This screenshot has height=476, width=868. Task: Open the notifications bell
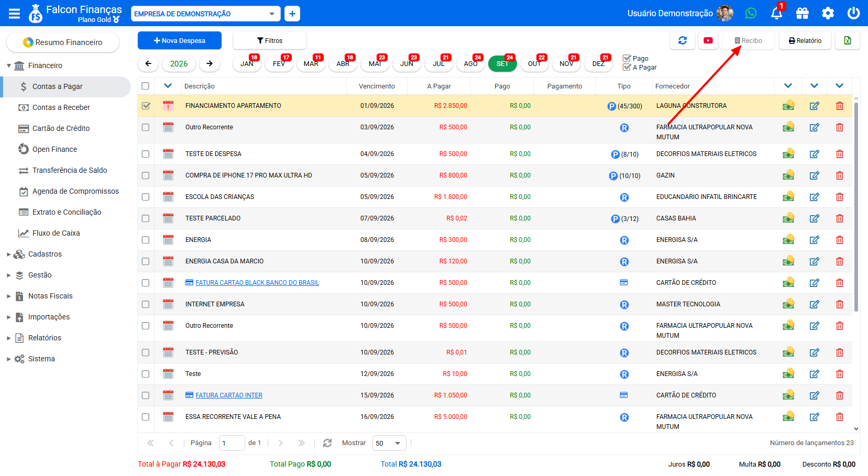click(776, 13)
